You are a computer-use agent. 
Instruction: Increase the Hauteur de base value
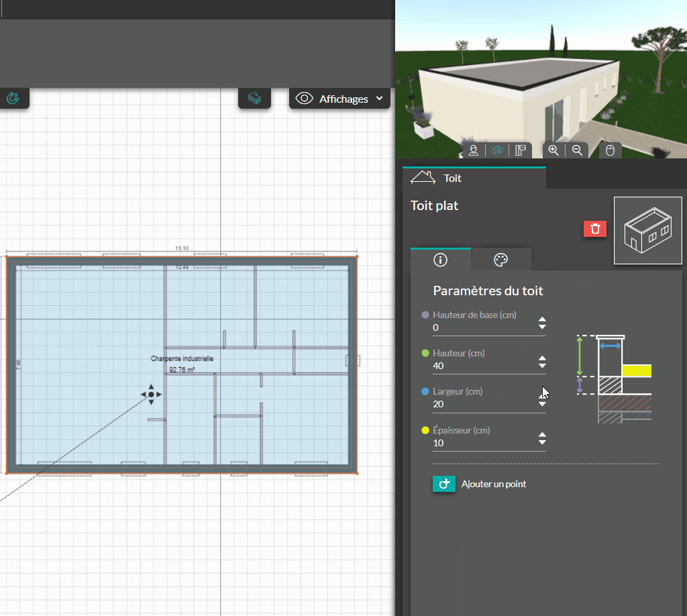[542, 319]
